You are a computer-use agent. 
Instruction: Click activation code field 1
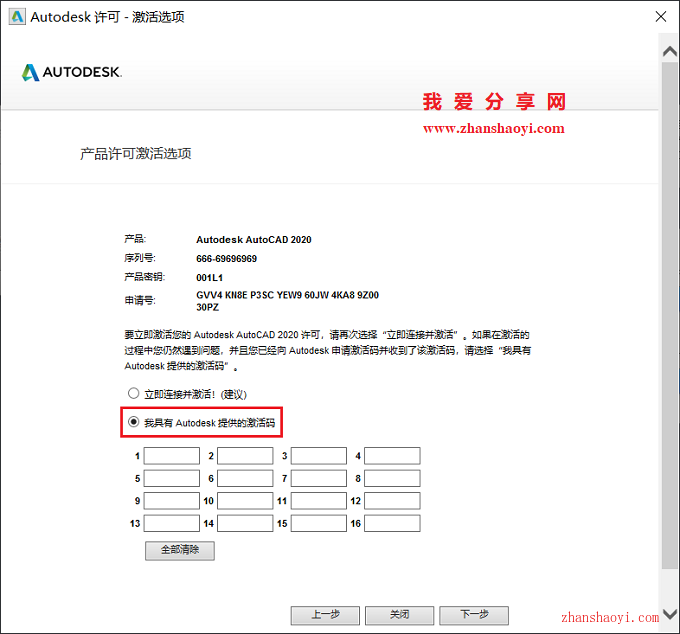click(x=172, y=456)
